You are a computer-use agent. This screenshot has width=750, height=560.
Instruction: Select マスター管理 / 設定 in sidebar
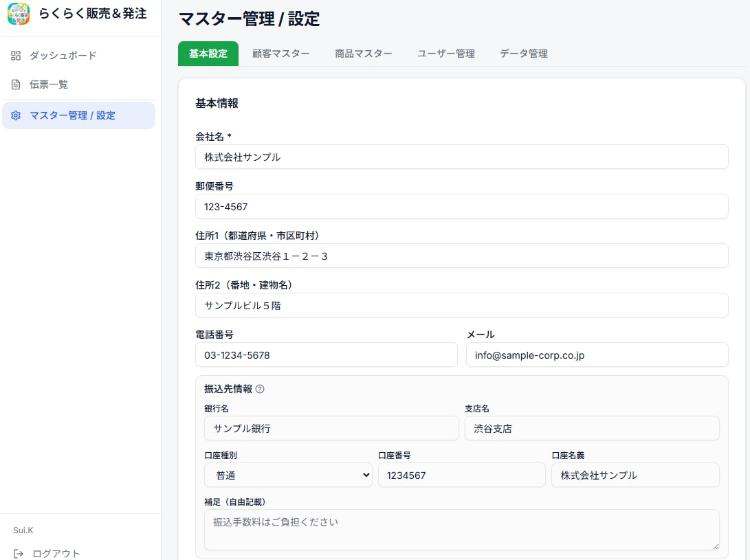(78, 115)
